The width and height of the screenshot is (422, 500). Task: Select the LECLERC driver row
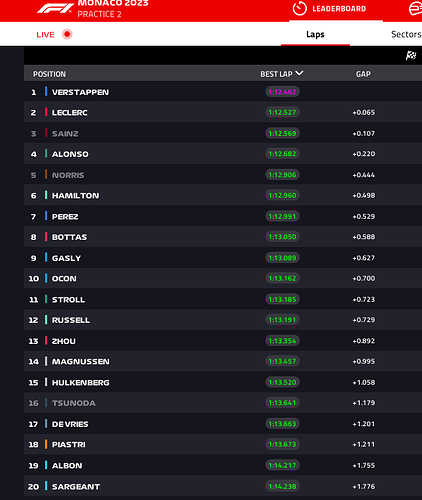click(x=223, y=112)
